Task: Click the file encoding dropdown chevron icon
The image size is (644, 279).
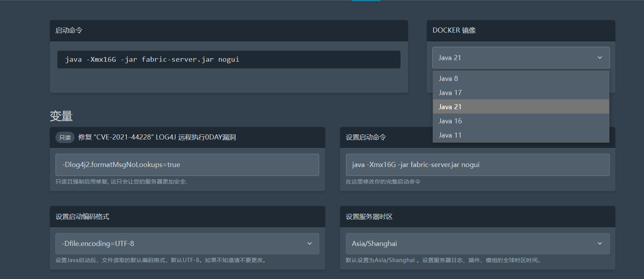Action: pyautogui.click(x=309, y=244)
